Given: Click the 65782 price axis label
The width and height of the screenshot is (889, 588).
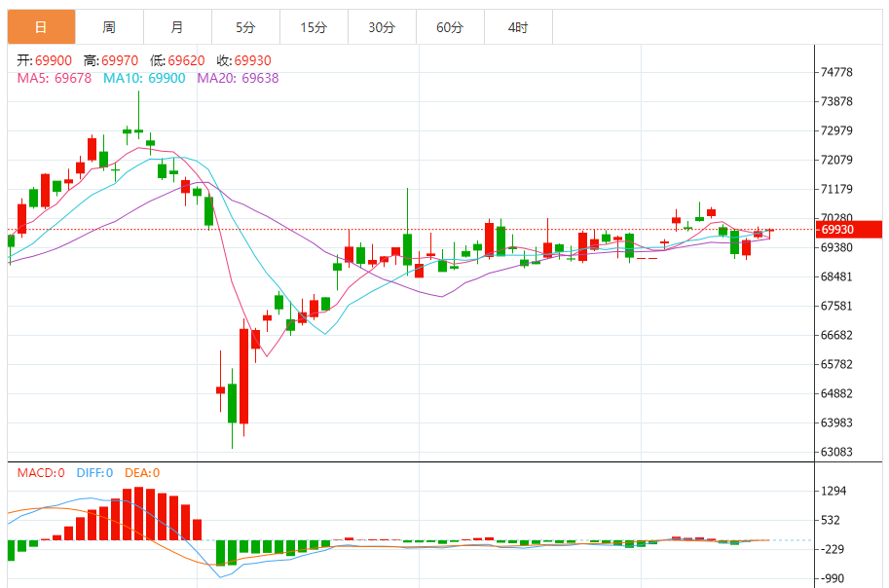Looking at the screenshot, I should 836,365.
